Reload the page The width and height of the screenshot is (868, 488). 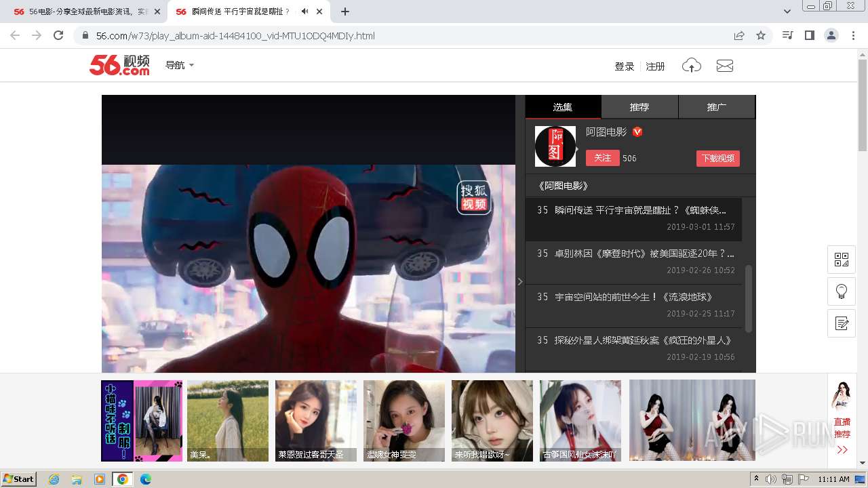[x=58, y=35]
